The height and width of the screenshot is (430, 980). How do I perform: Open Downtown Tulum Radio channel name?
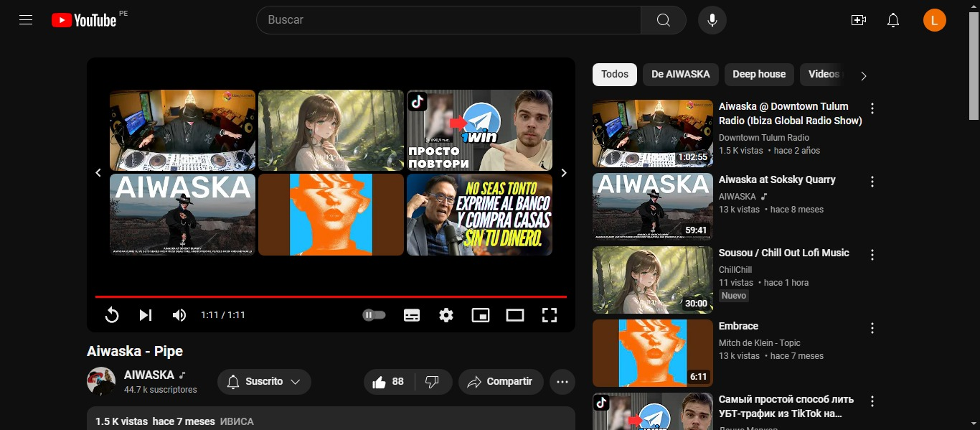pyautogui.click(x=764, y=138)
